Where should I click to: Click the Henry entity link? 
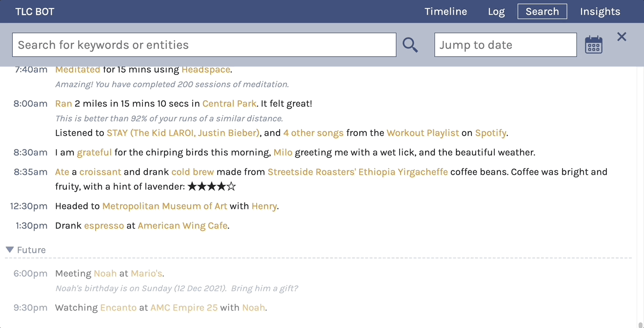click(264, 206)
